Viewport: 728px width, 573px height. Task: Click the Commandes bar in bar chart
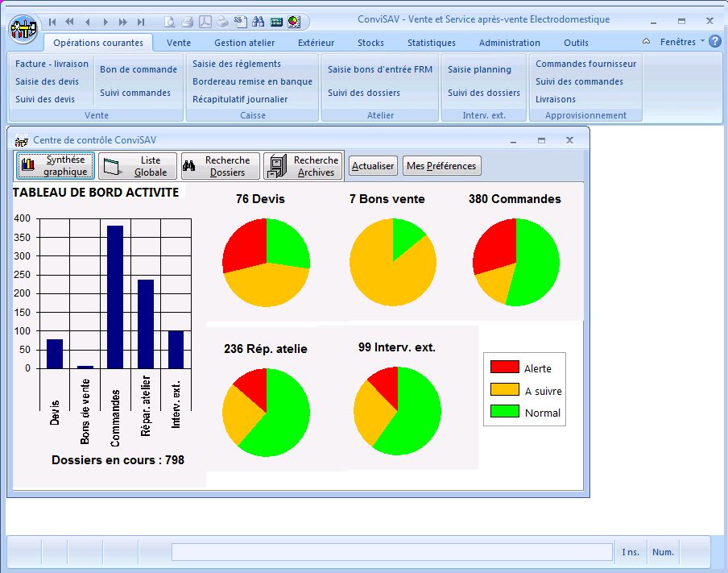click(115, 297)
